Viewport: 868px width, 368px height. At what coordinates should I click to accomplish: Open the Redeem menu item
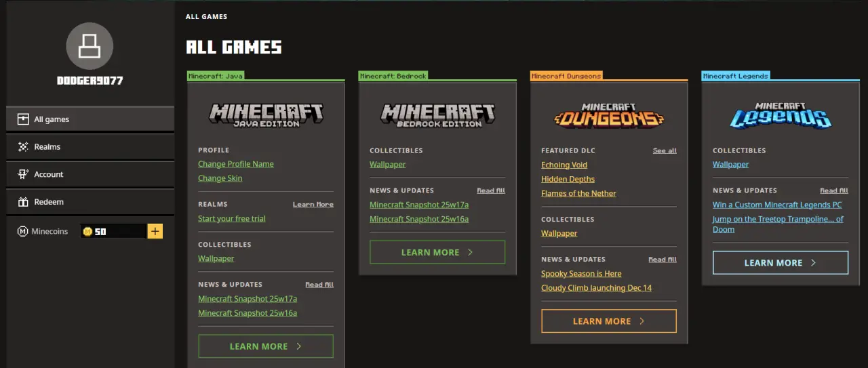point(90,202)
